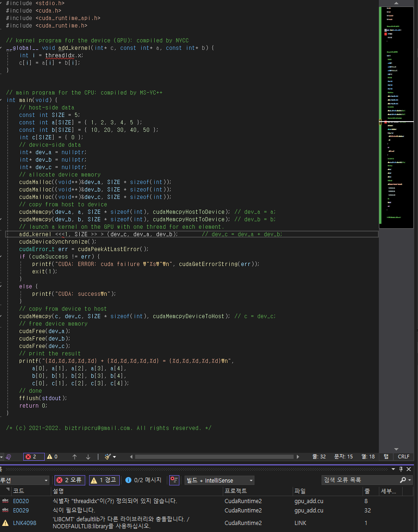Open the LNK4098 warning code link
The image size is (418, 532).
pos(24,523)
